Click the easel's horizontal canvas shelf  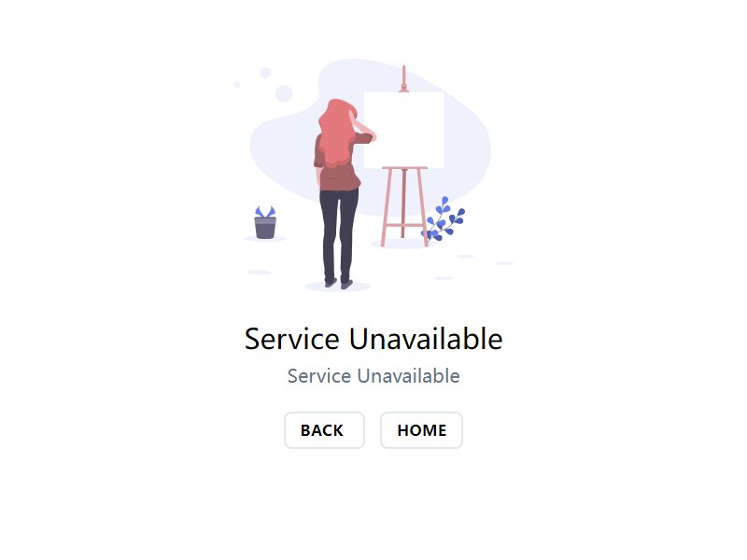pyautogui.click(x=404, y=168)
